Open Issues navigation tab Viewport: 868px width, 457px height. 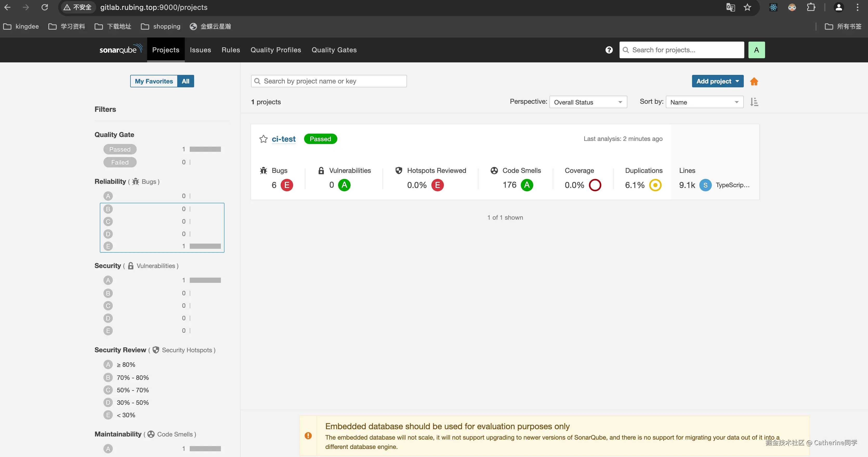[x=200, y=50]
